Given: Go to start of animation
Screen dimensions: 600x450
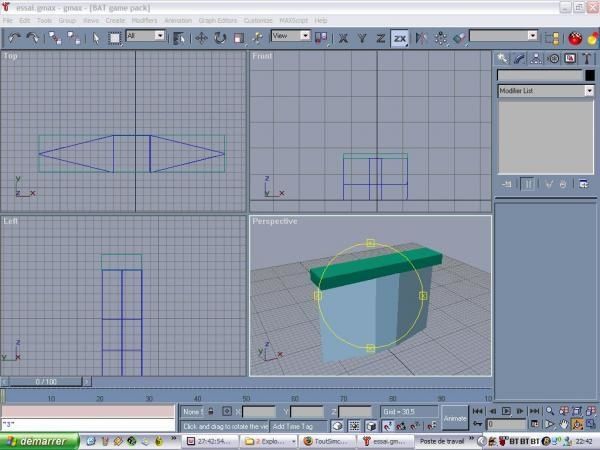Looking at the screenshot, I should click(478, 411).
